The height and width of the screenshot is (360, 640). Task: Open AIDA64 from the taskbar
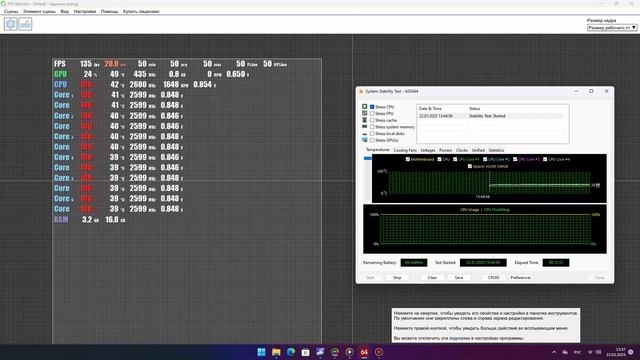pyautogui.click(x=364, y=352)
